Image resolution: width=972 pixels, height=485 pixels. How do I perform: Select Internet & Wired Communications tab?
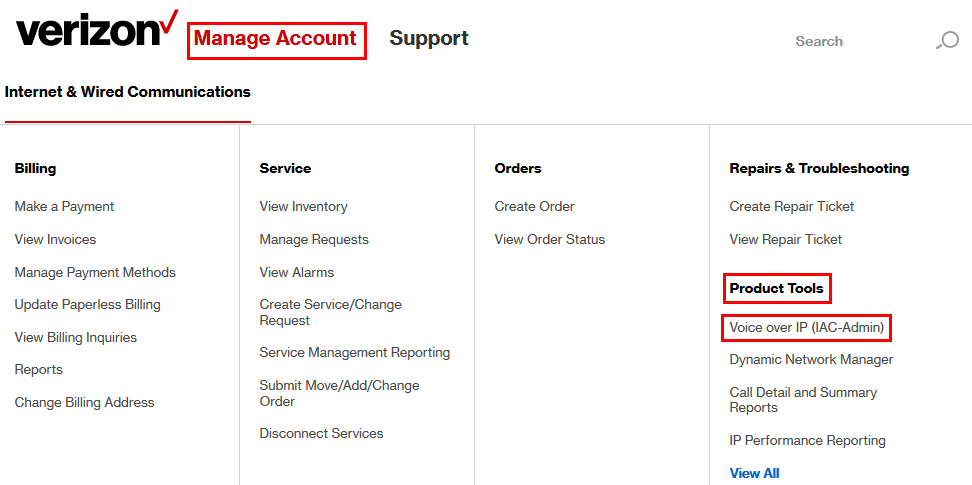[128, 92]
